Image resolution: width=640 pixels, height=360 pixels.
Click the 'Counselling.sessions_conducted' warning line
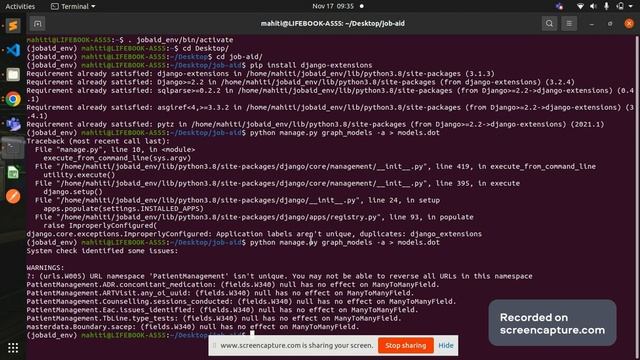241,302
